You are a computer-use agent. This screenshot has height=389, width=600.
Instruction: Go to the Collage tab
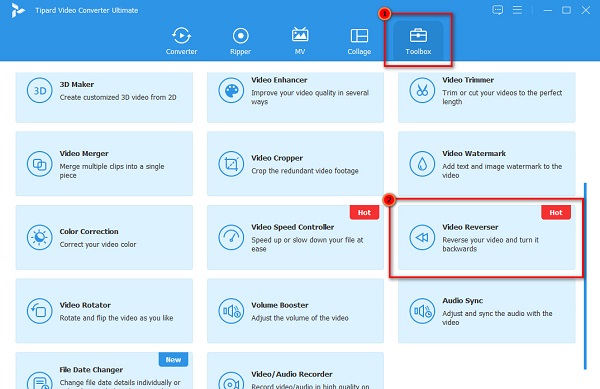tap(359, 41)
